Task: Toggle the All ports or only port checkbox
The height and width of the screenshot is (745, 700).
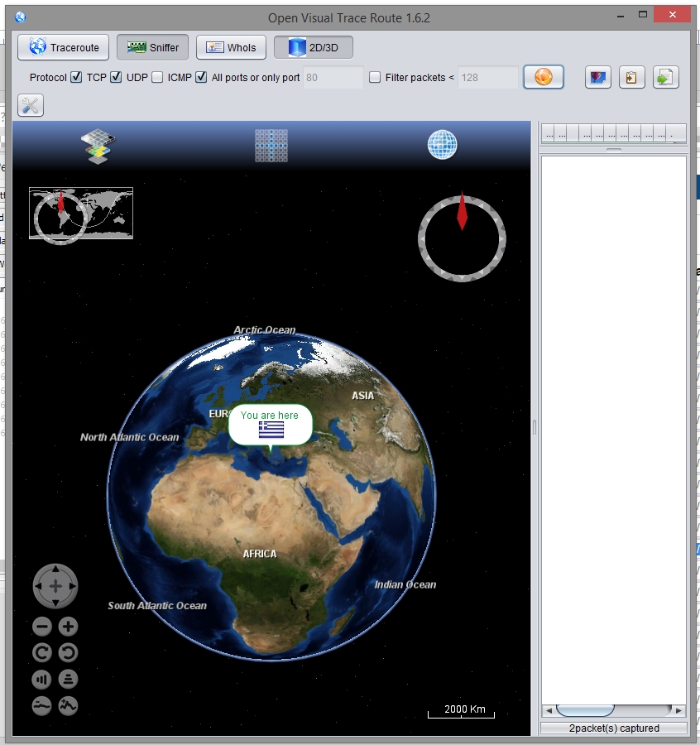Action: coord(201,77)
